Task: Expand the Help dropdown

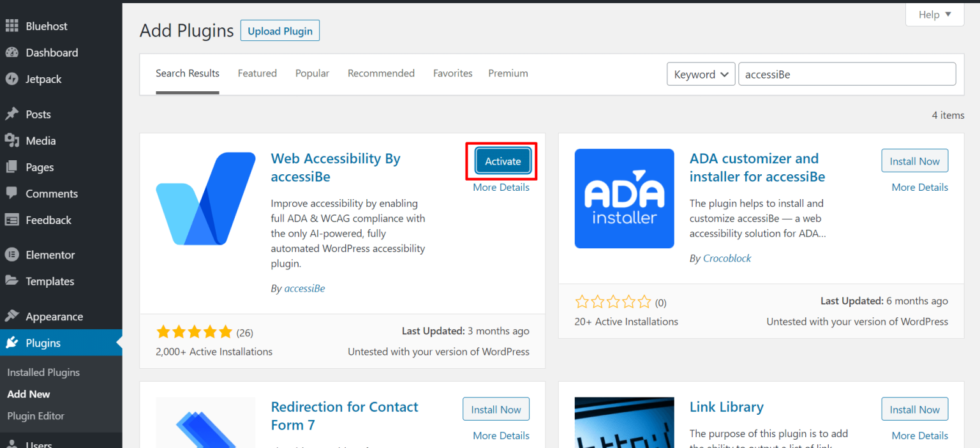Action: [x=933, y=14]
